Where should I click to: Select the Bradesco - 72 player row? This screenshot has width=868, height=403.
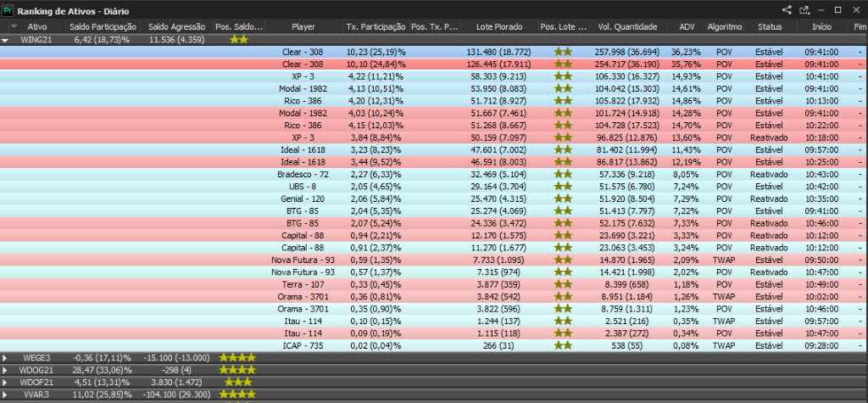[434, 174]
